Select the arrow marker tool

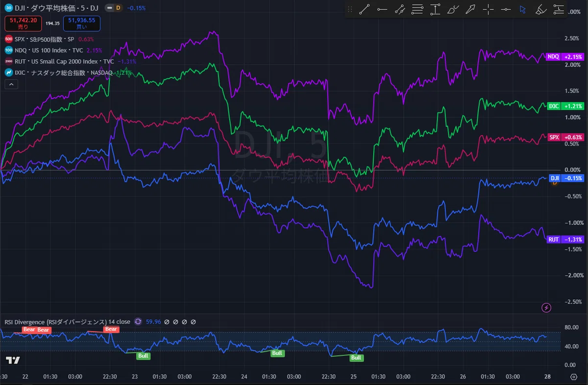[x=470, y=9]
